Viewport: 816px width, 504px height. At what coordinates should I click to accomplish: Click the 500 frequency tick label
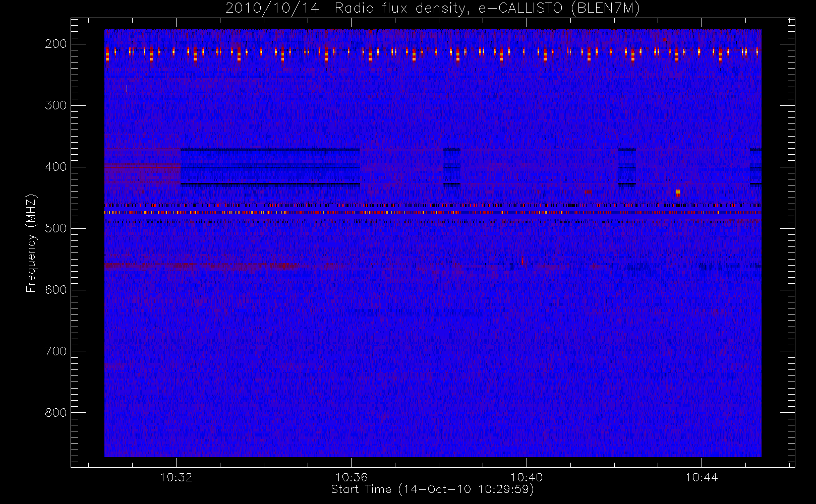pos(56,228)
